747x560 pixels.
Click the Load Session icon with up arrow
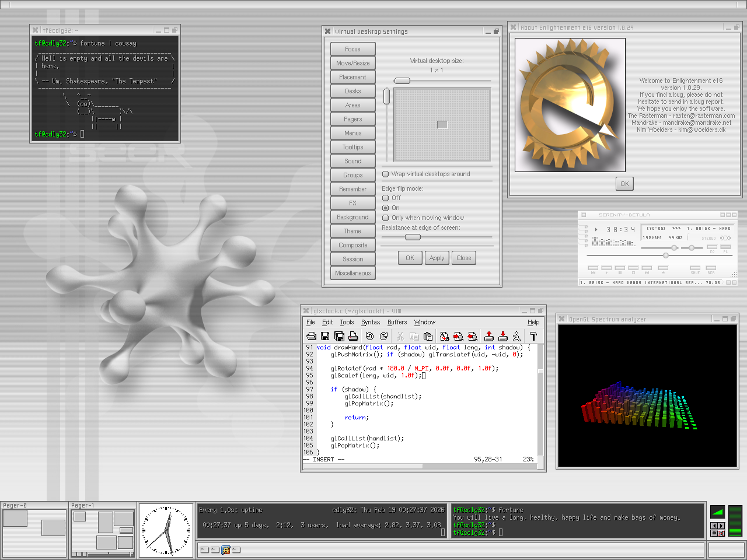tap(489, 336)
